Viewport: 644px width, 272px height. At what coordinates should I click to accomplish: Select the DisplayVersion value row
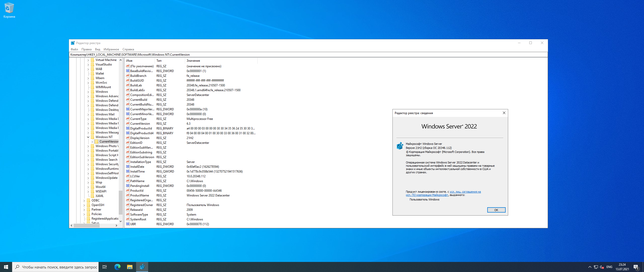[x=191, y=138]
